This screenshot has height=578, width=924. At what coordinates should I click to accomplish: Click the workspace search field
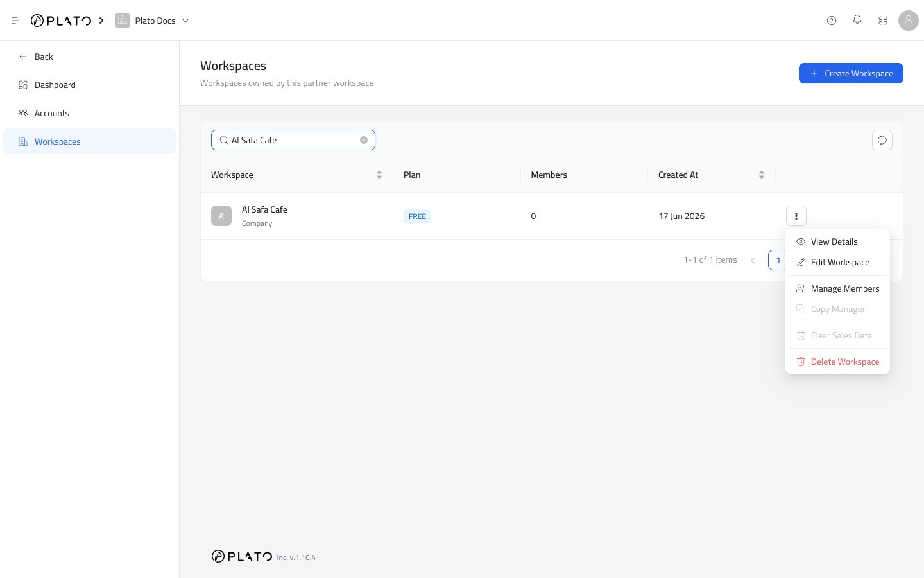coord(293,140)
